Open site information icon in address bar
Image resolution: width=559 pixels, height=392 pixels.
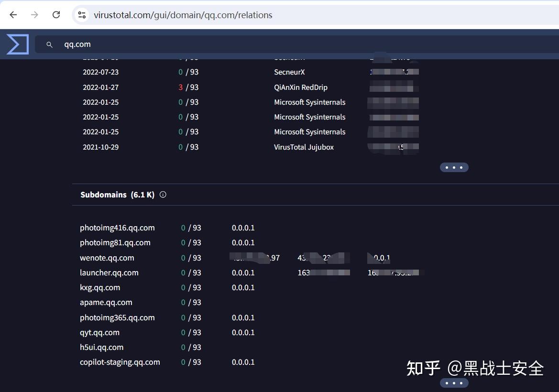[x=82, y=15]
